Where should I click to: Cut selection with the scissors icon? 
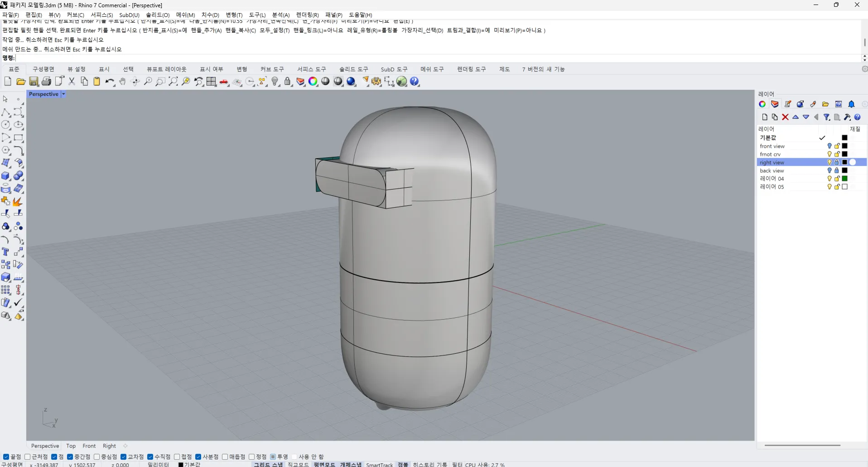[72, 81]
